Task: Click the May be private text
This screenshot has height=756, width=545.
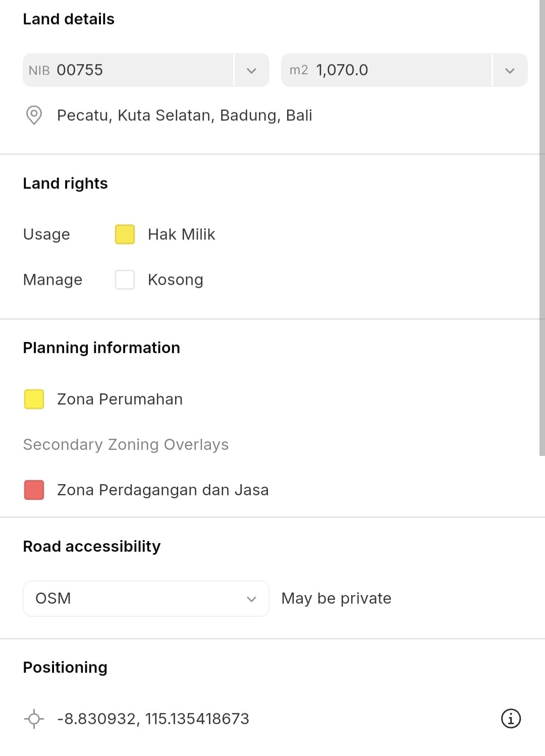Action: [x=336, y=599]
